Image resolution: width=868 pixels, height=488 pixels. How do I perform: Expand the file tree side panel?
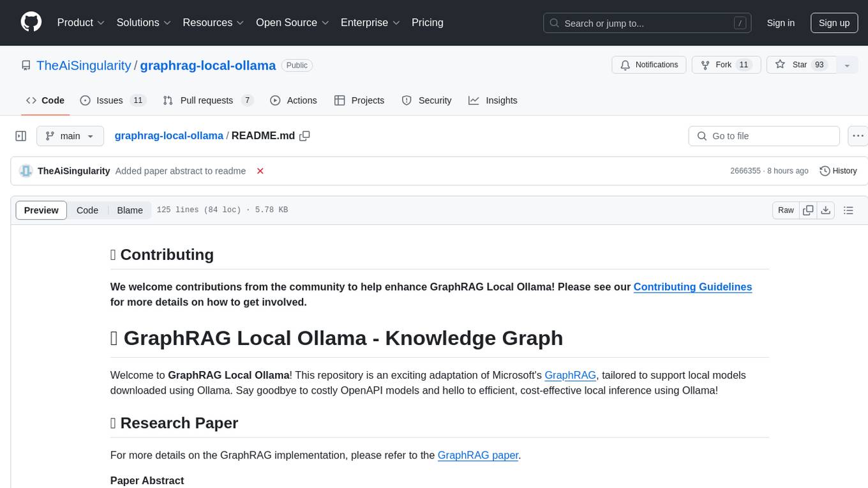click(x=21, y=136)
